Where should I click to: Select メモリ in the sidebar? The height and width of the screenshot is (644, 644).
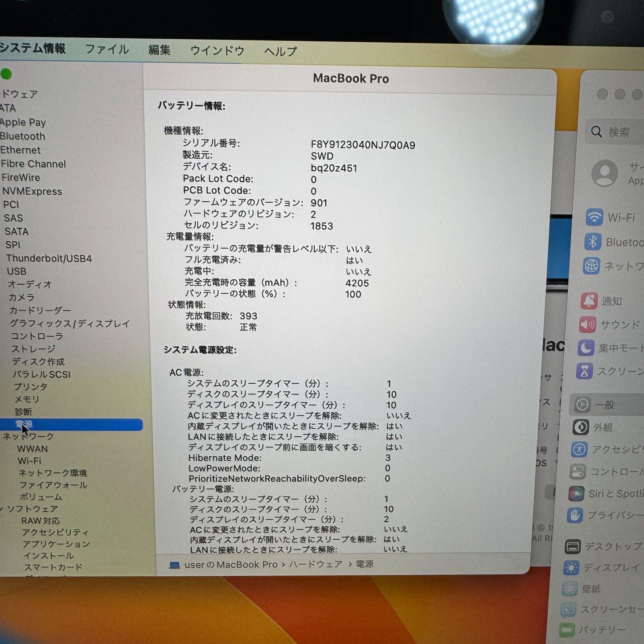[27, 399]
